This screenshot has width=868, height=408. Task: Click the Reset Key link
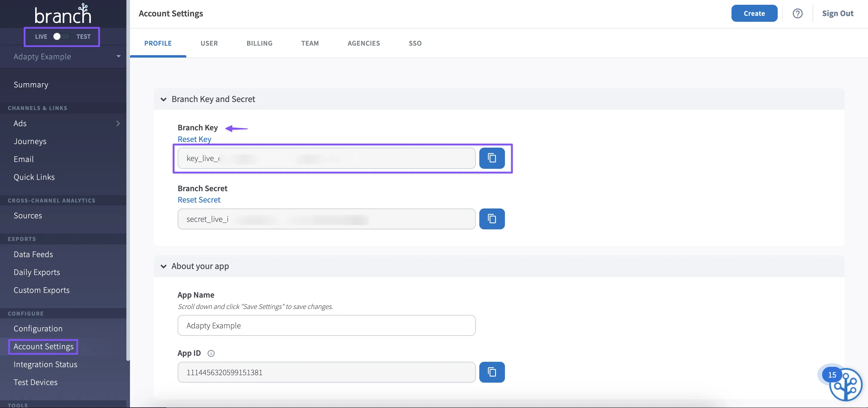194,139
